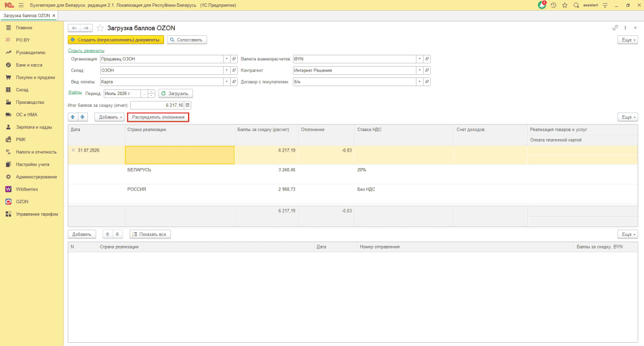Expand Организация dropdown list
Image resolution: width=644 pixels, height=346 pixels.
(226, 59)
